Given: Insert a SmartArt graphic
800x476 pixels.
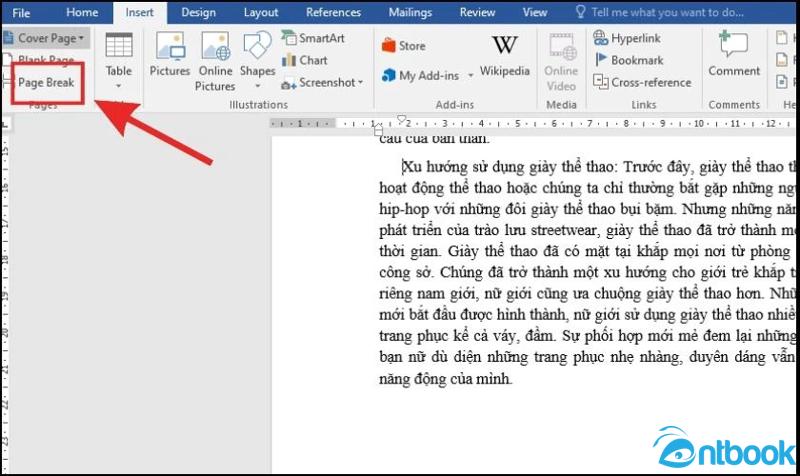Looking at the screenshot, I should [x=313, y=38].
